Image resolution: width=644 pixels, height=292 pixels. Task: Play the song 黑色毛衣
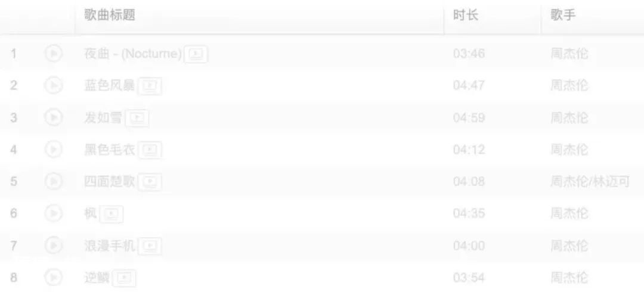pos(54,150)
